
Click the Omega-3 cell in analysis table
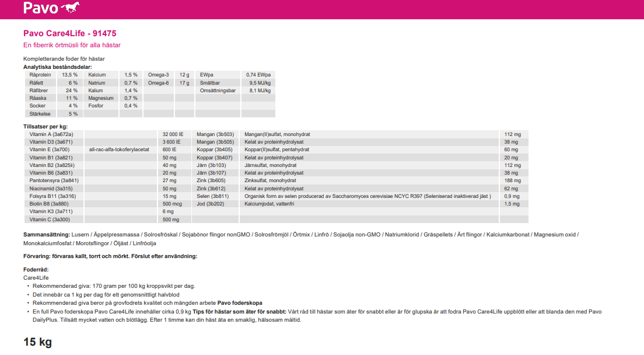pyautogui.click(x=158, y=75)
